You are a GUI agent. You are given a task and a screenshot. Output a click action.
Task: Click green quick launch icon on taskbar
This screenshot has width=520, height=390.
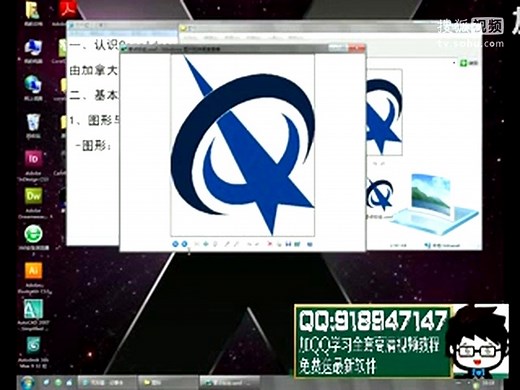(x=58, y=382)
